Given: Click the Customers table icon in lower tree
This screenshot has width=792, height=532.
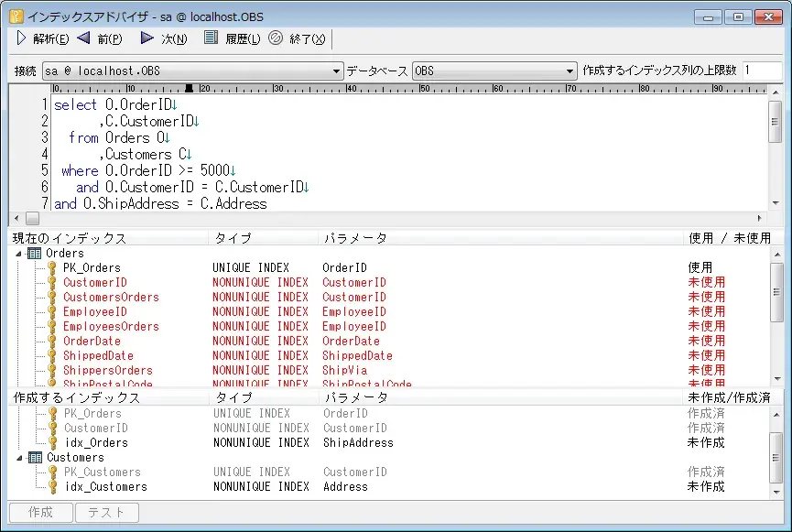Looking at the screenshot, I should 35,458.
